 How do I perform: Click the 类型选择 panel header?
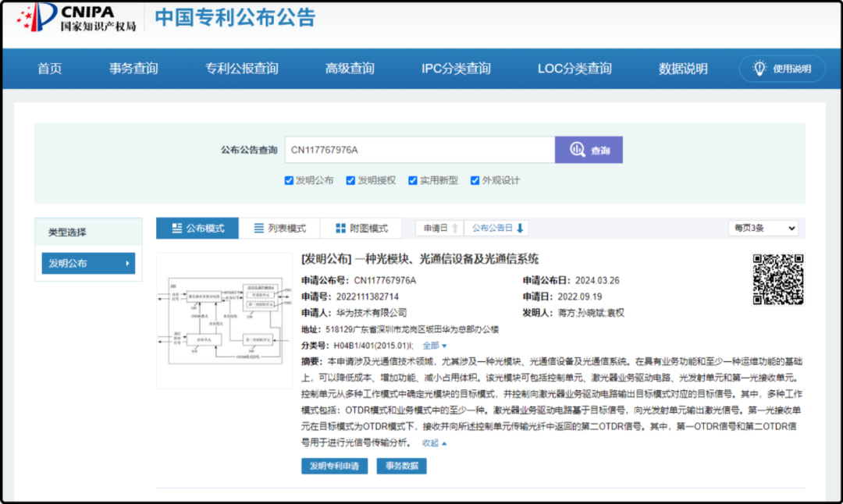(89, 232)
